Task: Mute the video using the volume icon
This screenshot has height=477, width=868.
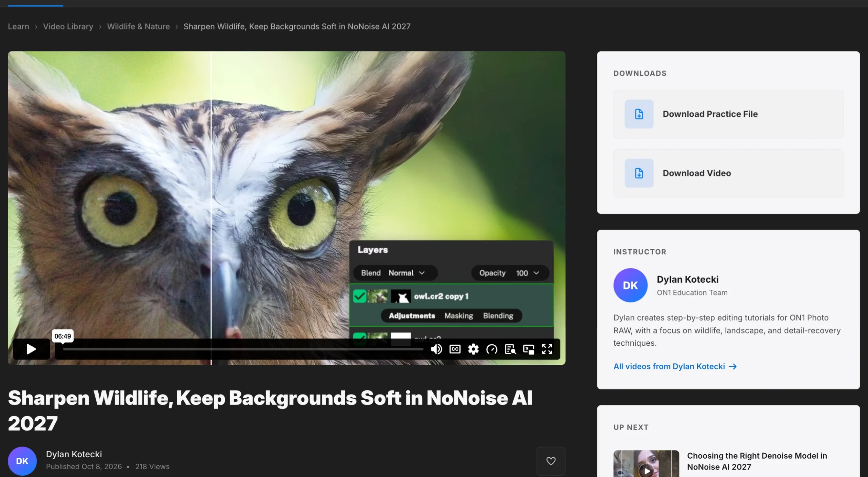Action: 436,349
